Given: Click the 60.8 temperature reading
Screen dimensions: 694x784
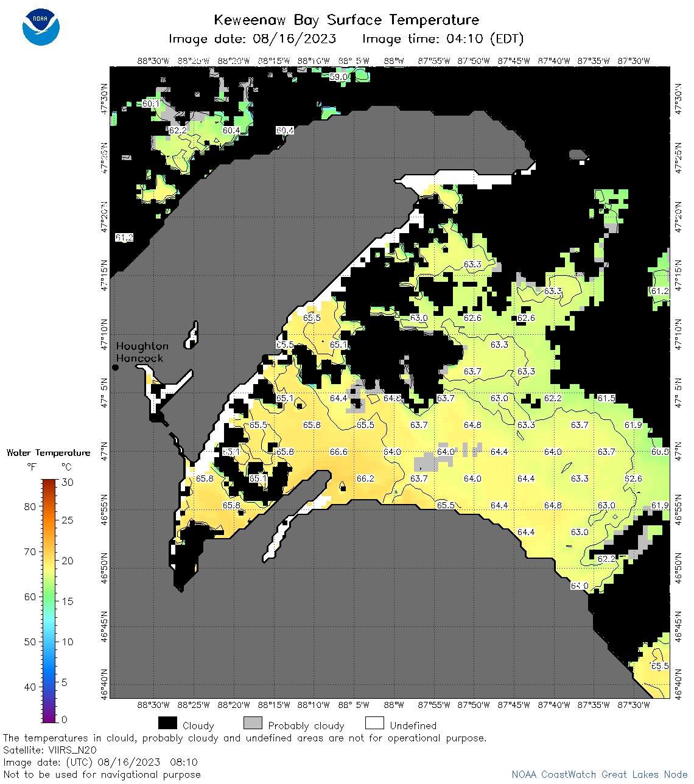Looking at the screenshot, I should pyautogui.click(x=660, y=452).
